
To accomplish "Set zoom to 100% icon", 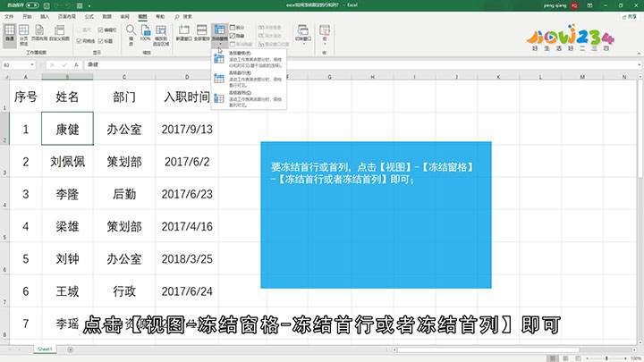I will [x=146, y=33].
